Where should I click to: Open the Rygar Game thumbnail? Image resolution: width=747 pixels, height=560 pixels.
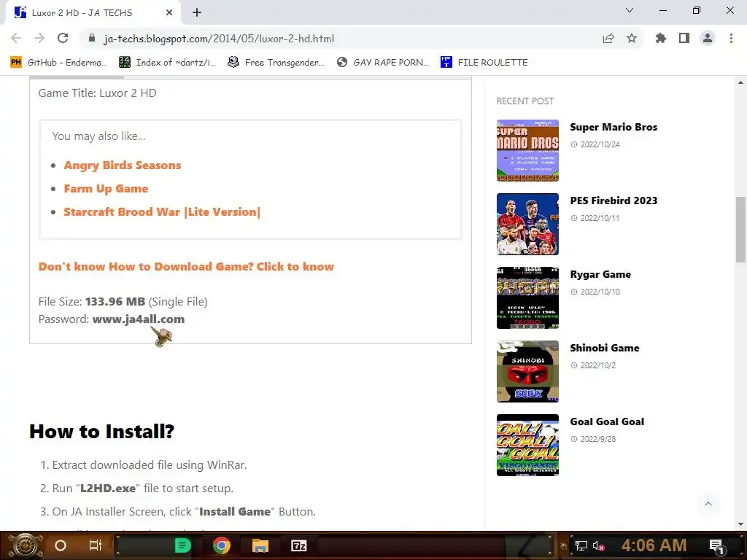(527, 297)
